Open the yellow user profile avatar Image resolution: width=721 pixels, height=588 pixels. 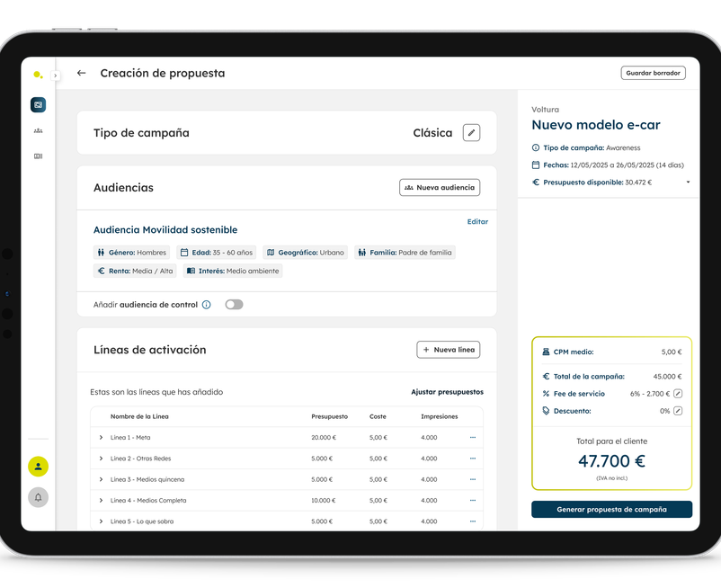pyautogui.click(x=38, y=466)
